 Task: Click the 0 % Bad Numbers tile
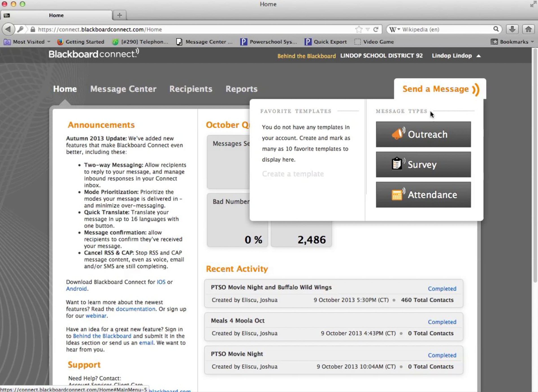pyautogui.click(x=237, y=220)
